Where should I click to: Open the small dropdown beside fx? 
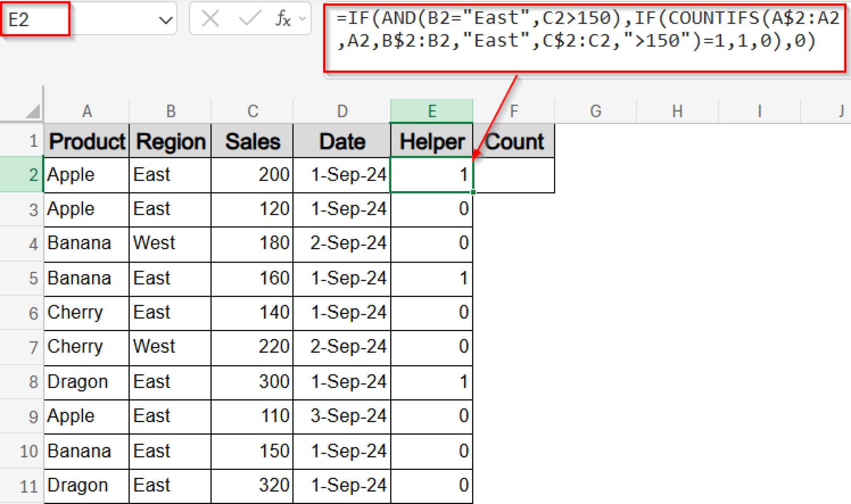[303, 19]
